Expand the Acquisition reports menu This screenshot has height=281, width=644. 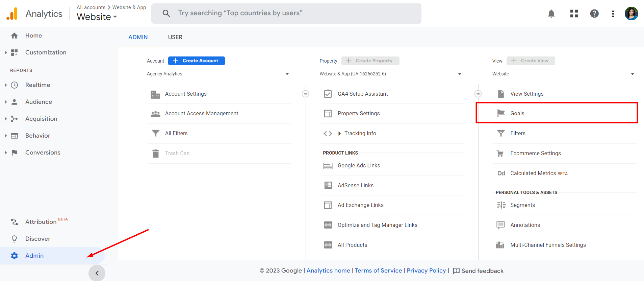pyautogui.click(x=6, y=119)
